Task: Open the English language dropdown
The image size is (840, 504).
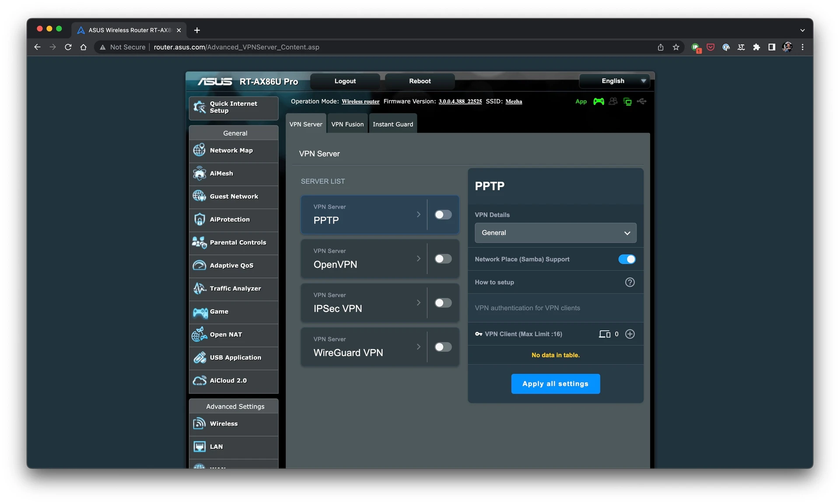Action: coord(614,81)
